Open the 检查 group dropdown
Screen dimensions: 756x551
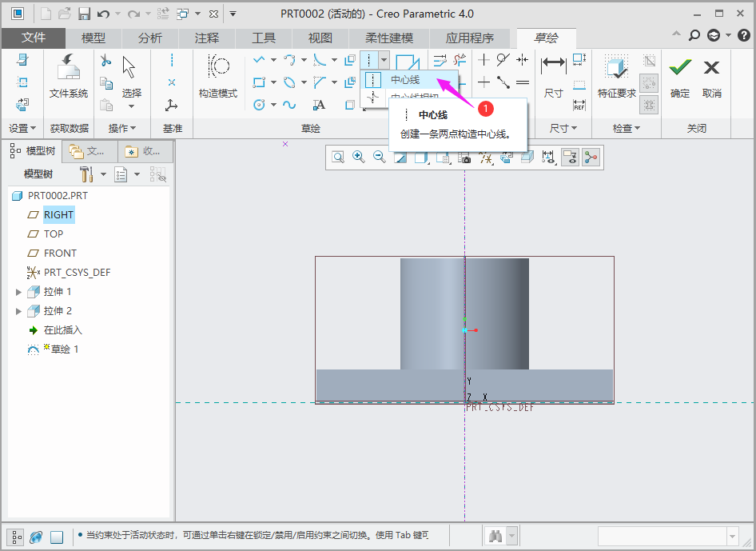[626, 128]
